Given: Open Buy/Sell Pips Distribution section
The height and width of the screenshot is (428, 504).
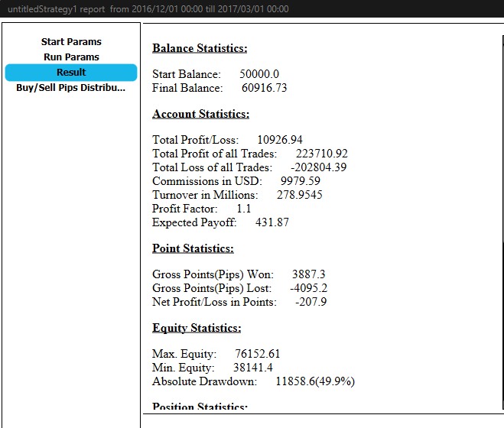Looking at the screenshot, I should 71,87.
